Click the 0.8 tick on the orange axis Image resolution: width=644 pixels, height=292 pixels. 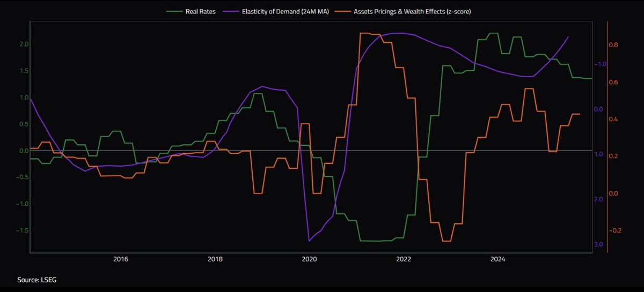pyautogui.click(x=614, y=45)
